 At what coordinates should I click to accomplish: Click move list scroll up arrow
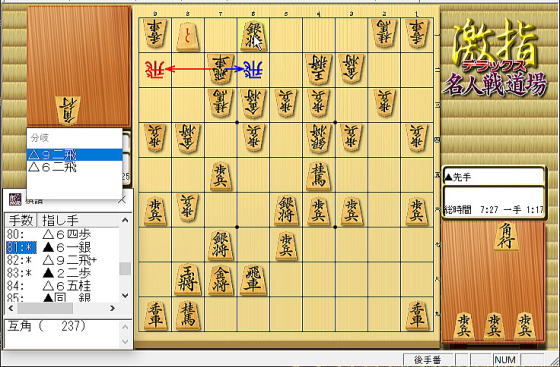click(125, 220)
